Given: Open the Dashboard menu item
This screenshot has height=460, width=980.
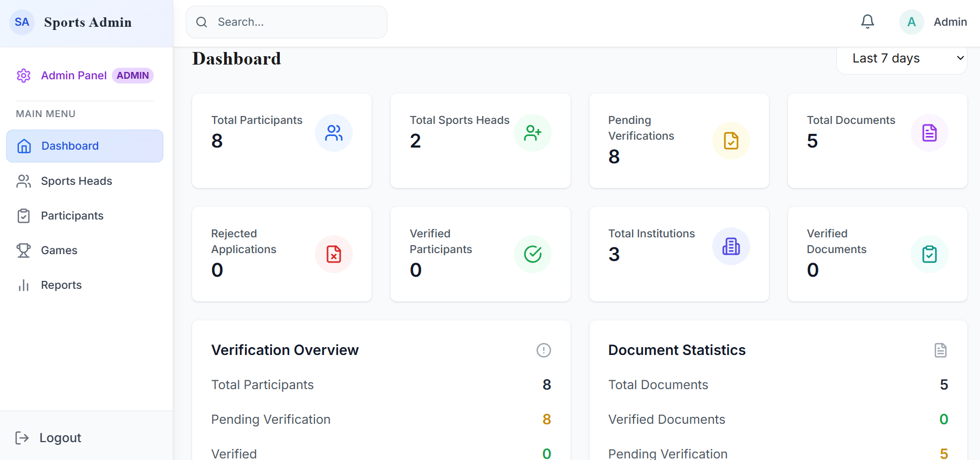Looking at the screenshot, I should [x=85, y=146].
